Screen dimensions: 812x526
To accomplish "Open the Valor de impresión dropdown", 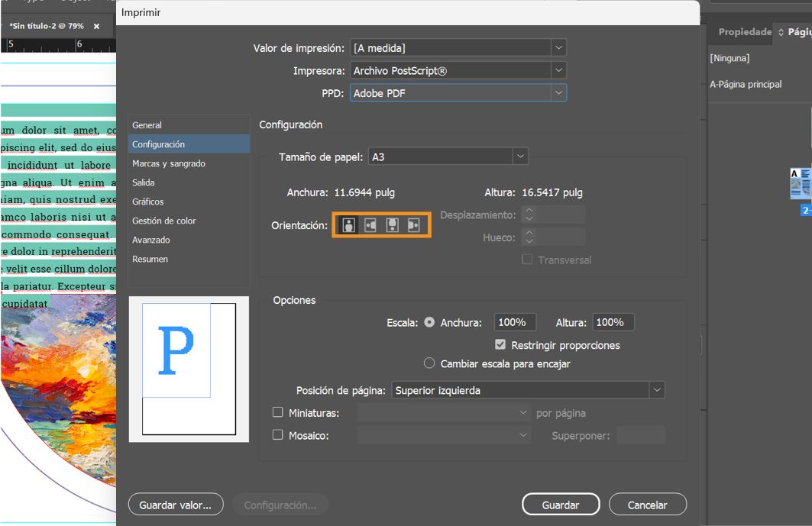I will click(x=458, y=47).
